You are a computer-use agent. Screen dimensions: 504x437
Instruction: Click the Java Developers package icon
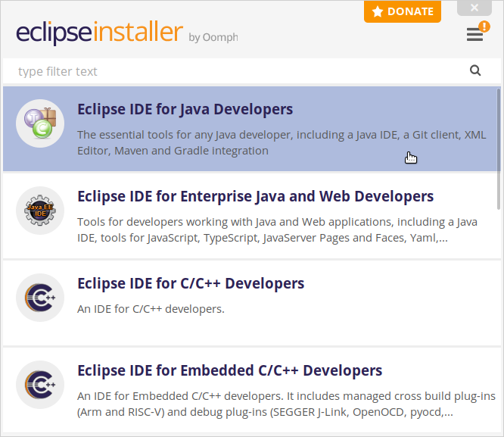click(39, 123)
